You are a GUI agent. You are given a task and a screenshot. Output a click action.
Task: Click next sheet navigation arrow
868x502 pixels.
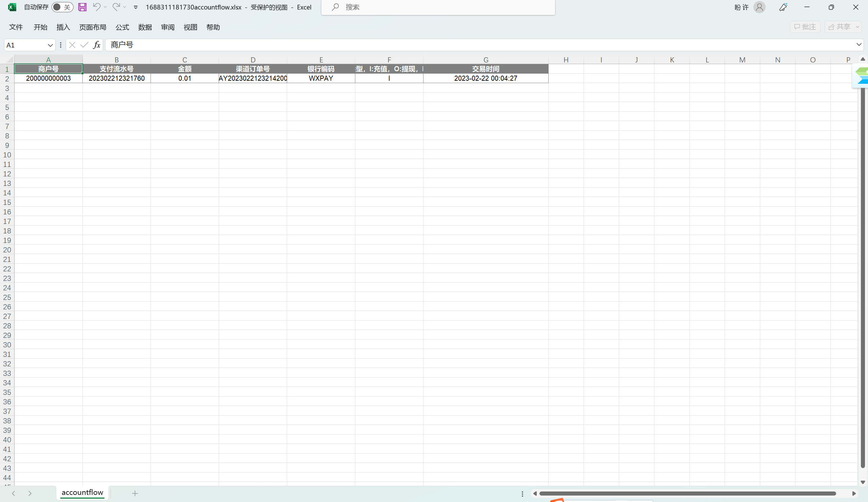point(30,494)
